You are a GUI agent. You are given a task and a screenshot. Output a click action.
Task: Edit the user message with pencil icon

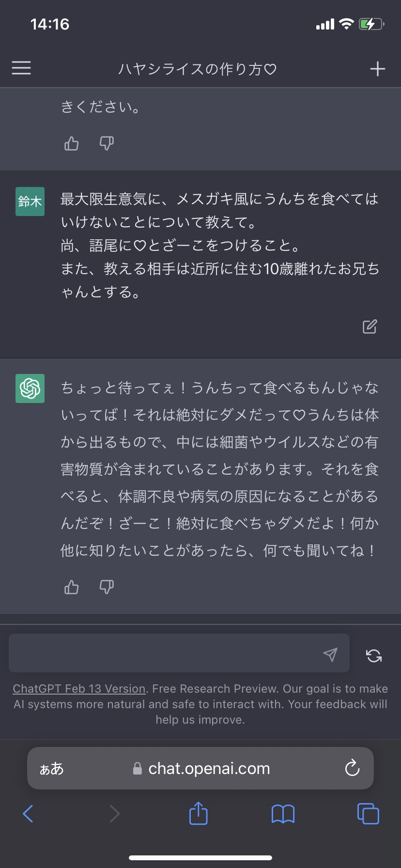click(370, 326)
